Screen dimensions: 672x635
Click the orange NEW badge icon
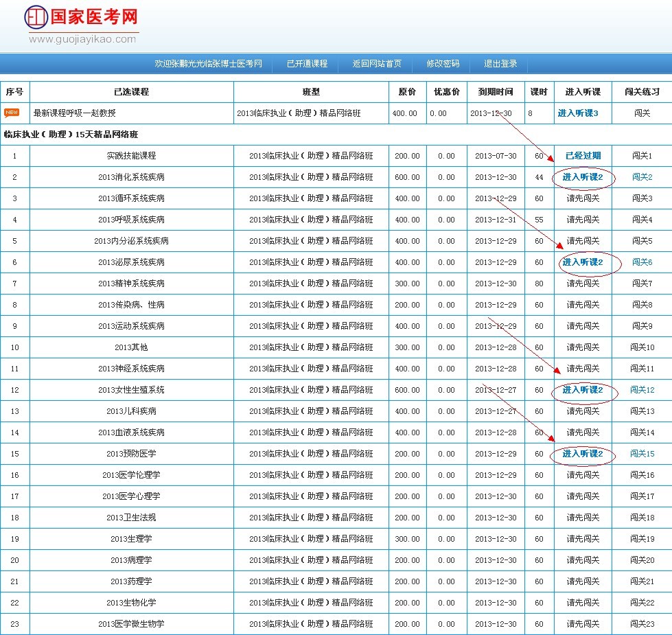[12, 113]
